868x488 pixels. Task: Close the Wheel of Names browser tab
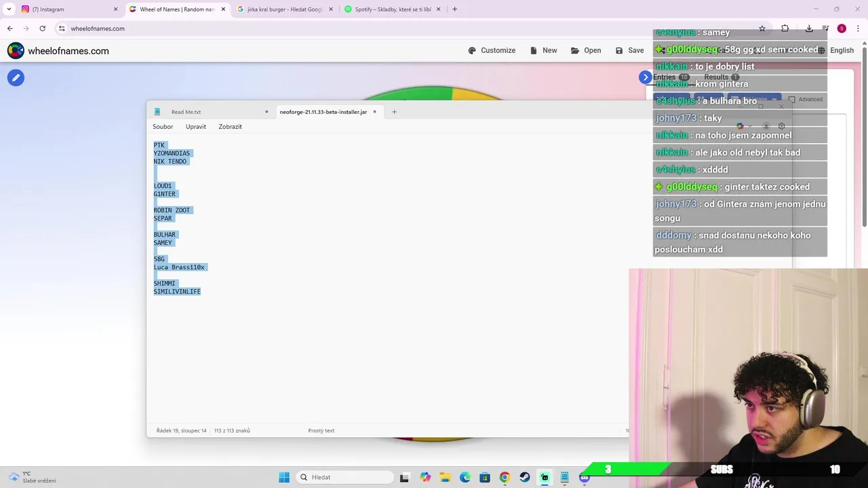pyautogui.click(x=223, y=9)
